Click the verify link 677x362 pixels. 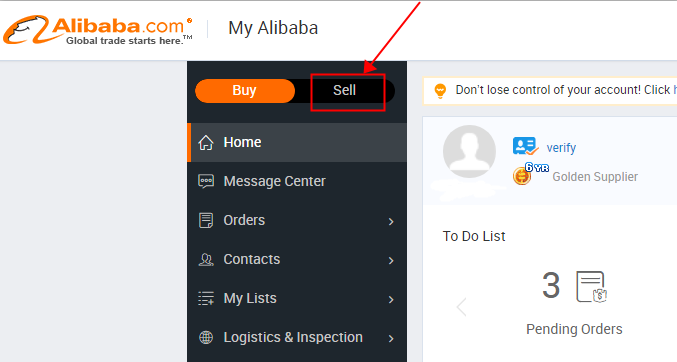561,148
